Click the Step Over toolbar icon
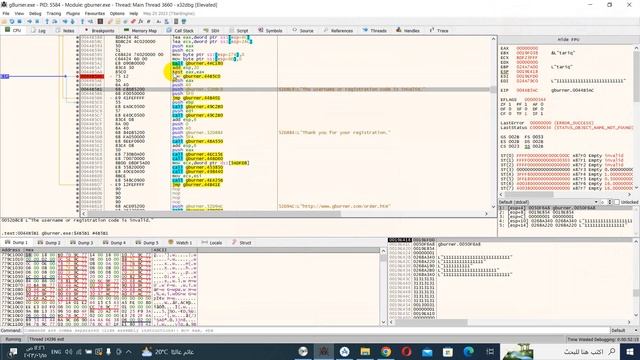The image size is (640, 360). pos(55,21)
